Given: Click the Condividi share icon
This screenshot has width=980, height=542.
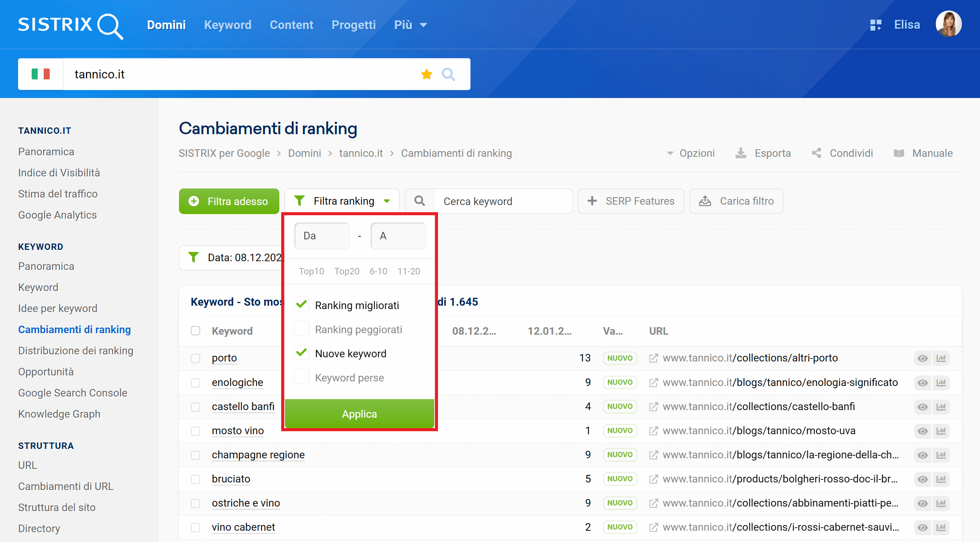Looking at the screenshot, I should (x=816, y=153).
